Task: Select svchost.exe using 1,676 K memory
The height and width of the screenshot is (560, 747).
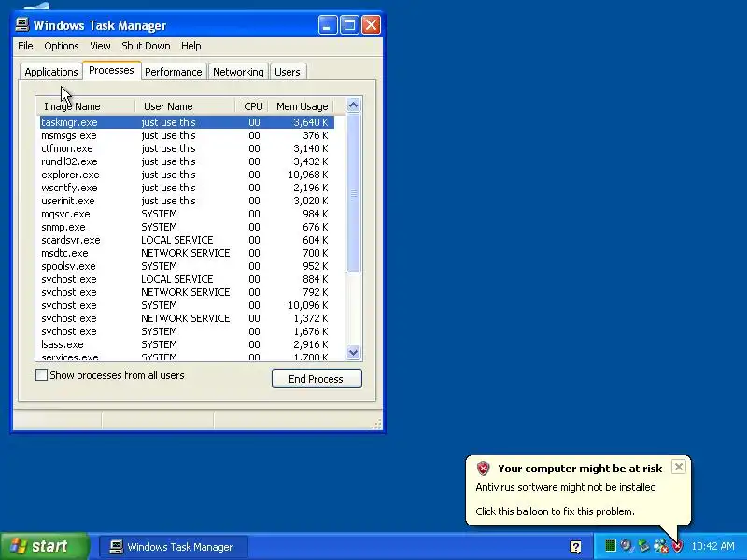Action: click(187, 331)
